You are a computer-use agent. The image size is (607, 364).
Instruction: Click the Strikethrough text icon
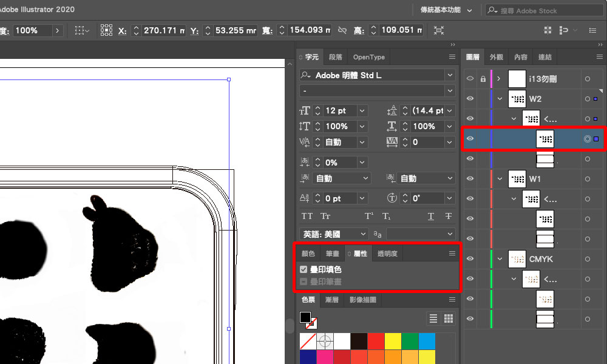[x=449, y=217]
